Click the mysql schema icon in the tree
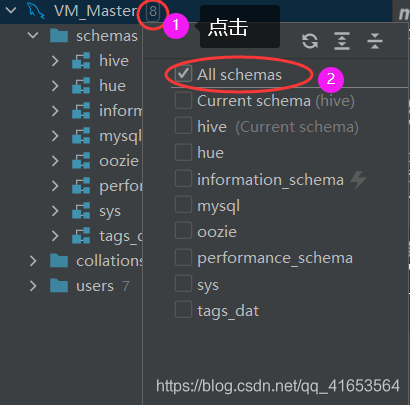Screen dimensions: 410x405 [x=81, y=136]
